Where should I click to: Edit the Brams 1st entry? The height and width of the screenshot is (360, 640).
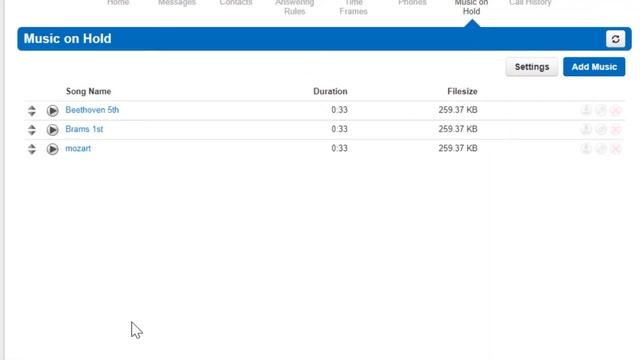[x=601, y=129]
